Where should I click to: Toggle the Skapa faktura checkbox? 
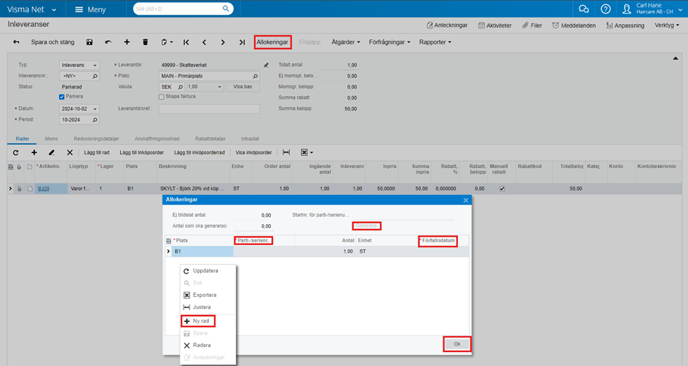click(x=161, y=97)
